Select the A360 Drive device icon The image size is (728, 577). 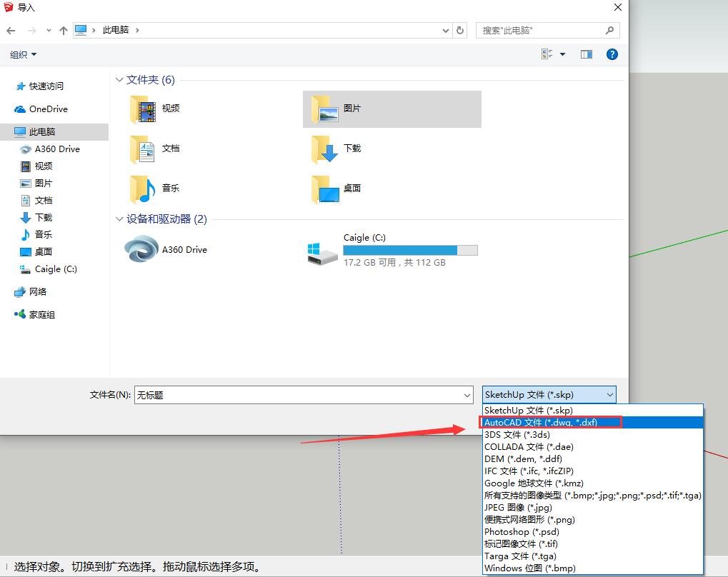[141, 249]
